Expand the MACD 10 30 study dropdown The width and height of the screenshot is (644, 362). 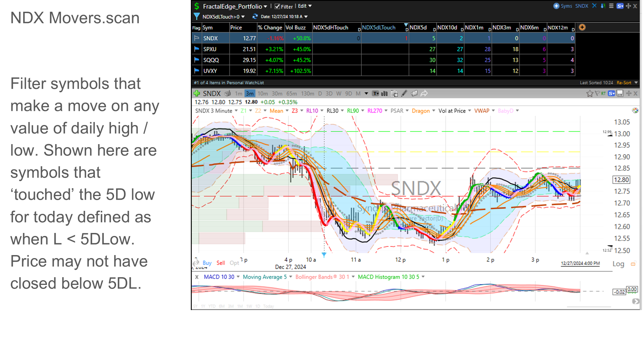[x=238, y=277]
